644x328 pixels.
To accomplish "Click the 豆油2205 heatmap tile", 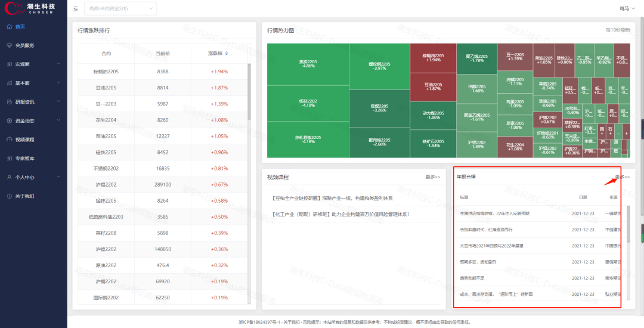I will pyautogui.click(x=434, y=87).
